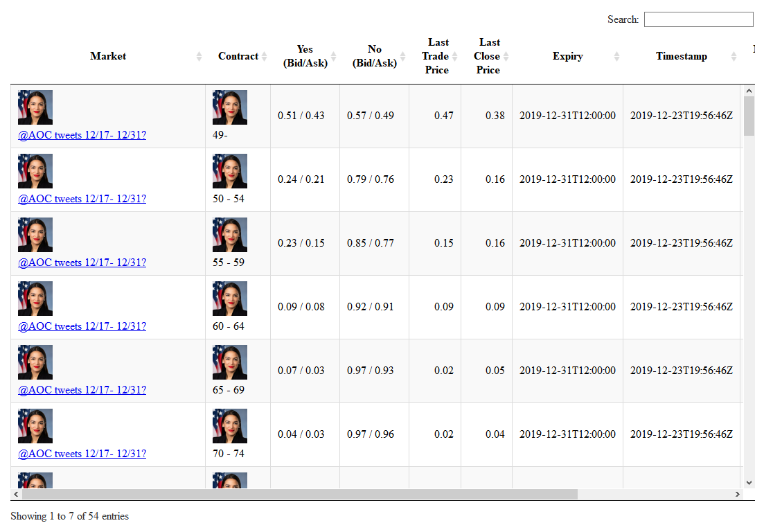Click inside the Search input field

pos(698,19)
